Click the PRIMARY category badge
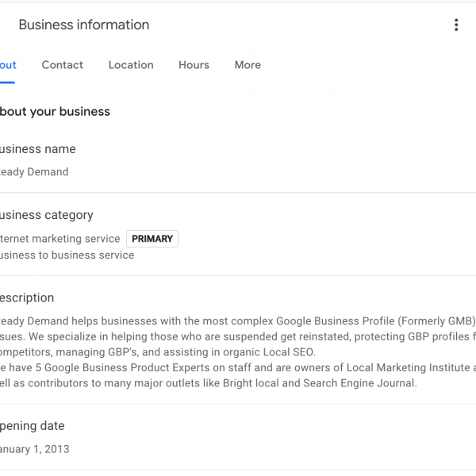 click(152, 239)
